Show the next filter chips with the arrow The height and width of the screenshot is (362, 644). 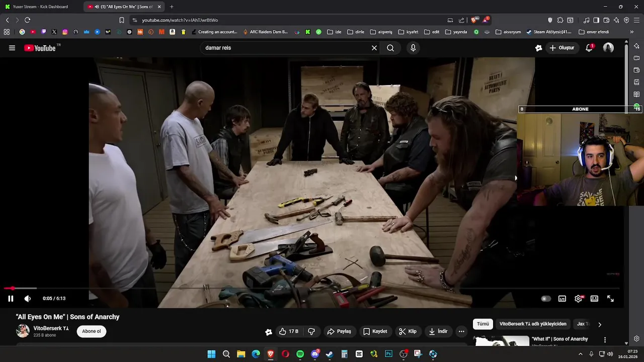pyautogui.click(x=599, y=324)
